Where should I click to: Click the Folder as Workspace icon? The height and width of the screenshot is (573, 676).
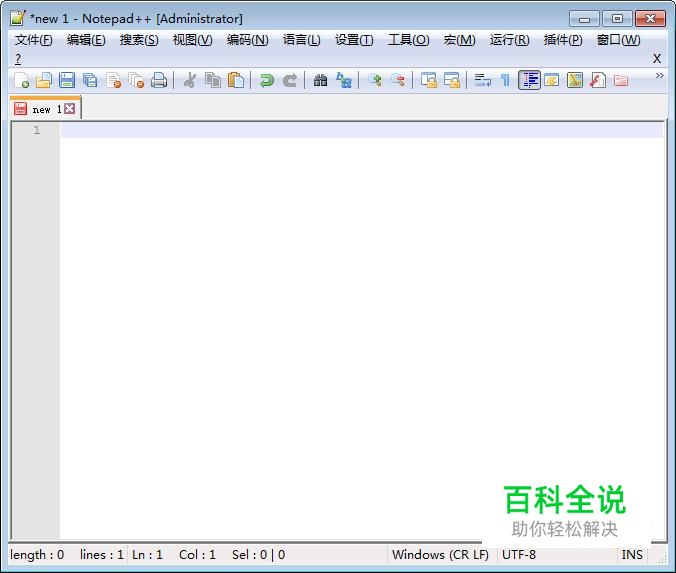coord(621,81)
